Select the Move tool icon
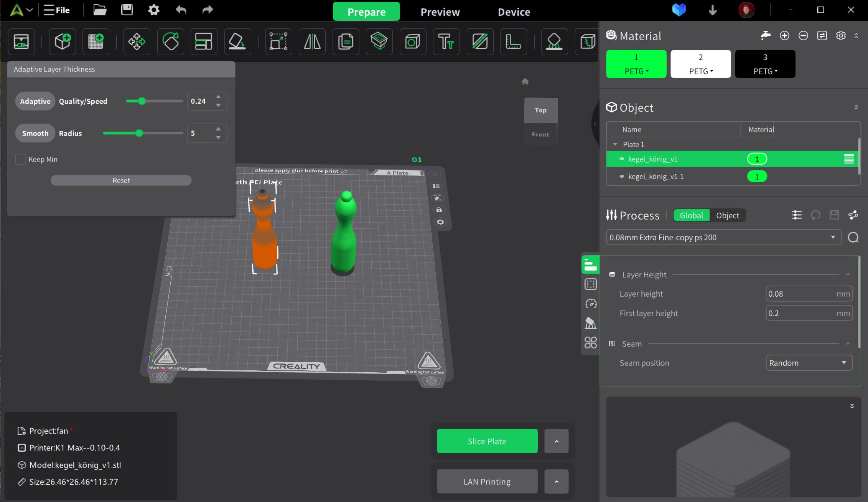The height and width of the screenshot is (502, 868). point(137,41)
